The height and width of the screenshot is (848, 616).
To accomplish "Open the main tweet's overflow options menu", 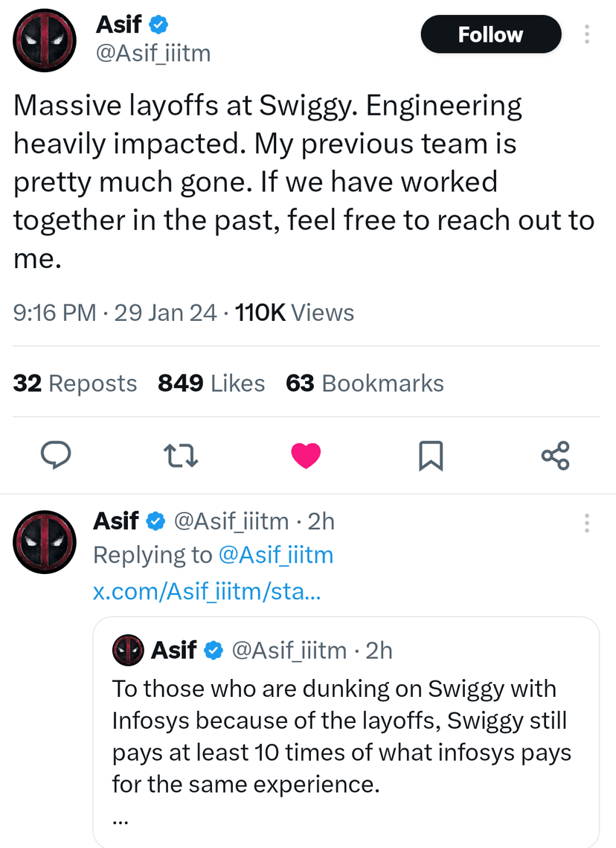I will (x=586, y=34).
